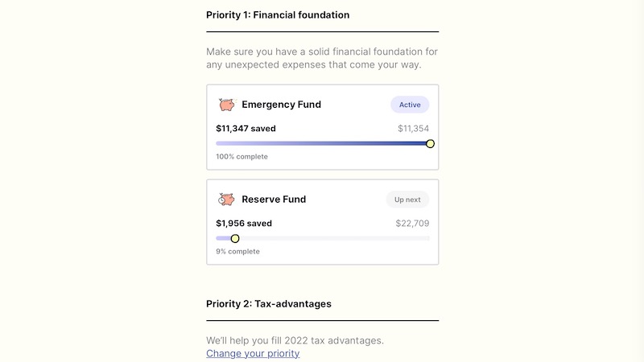Click the Reserve Fund progress slider handle
This screenshot has height=362, width=644.
coord(235,238)
